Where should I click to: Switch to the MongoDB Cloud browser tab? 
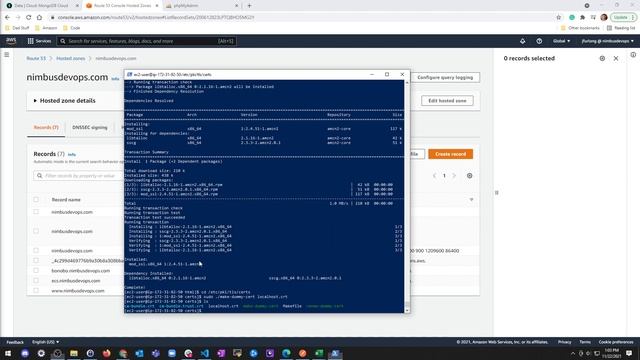tap(42, 6)
